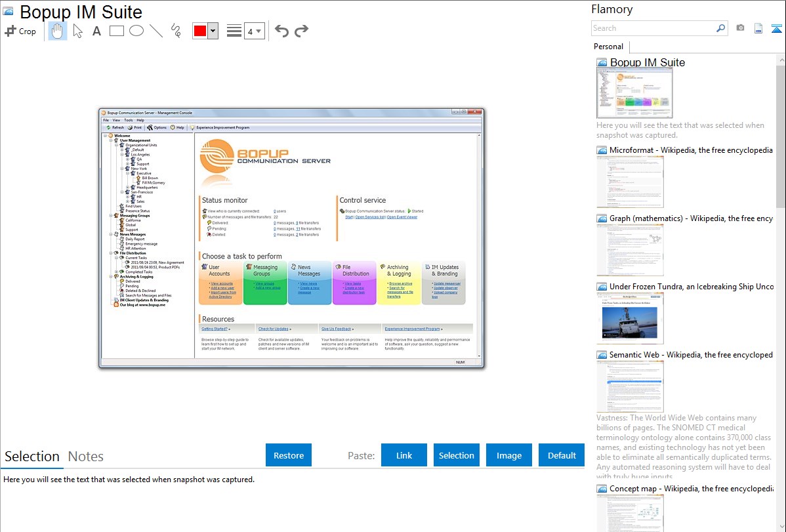Activate the hand pan tool

58,31
